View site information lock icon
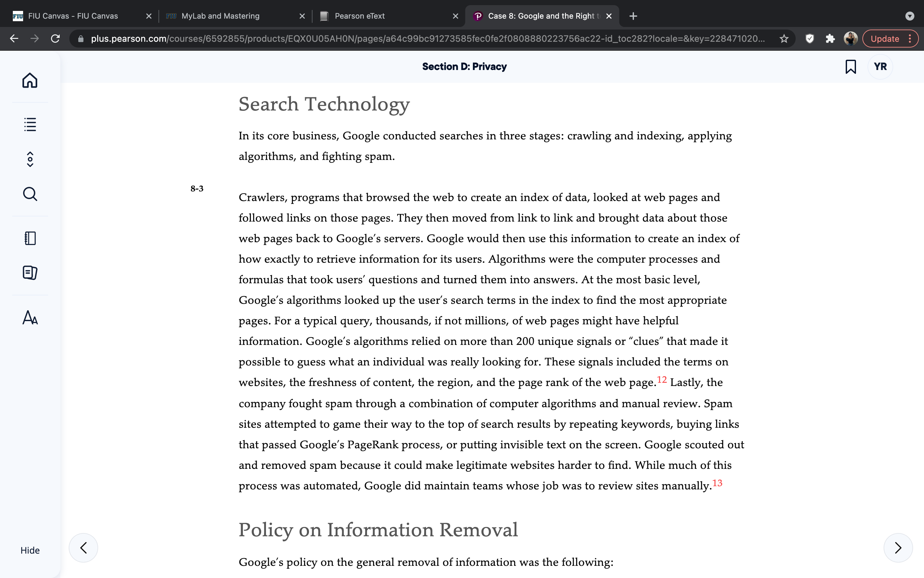This screenshot has height=578, width=924. 81,39
